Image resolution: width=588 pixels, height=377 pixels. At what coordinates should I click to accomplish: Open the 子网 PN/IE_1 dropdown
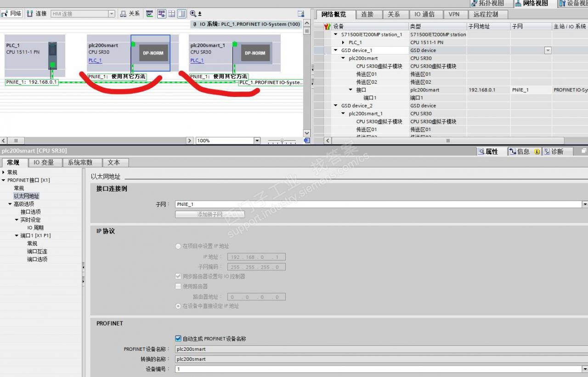point(585,204)
